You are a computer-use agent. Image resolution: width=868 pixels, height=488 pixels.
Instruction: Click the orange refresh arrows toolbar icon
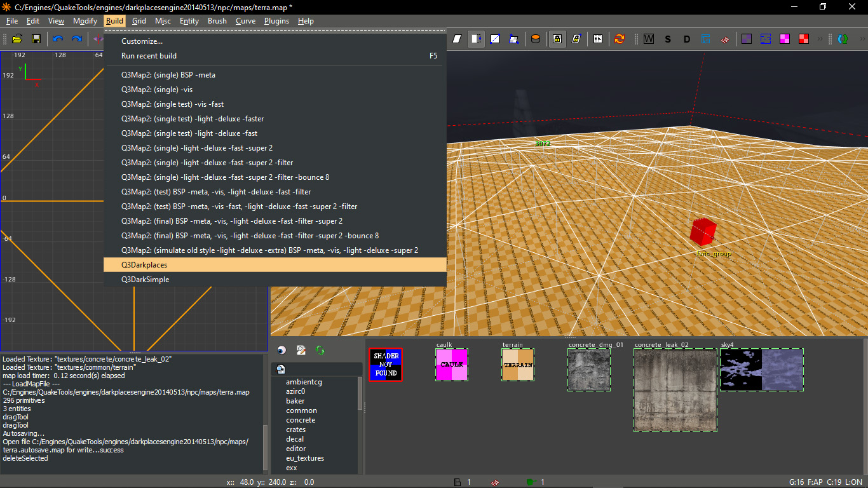620,39
